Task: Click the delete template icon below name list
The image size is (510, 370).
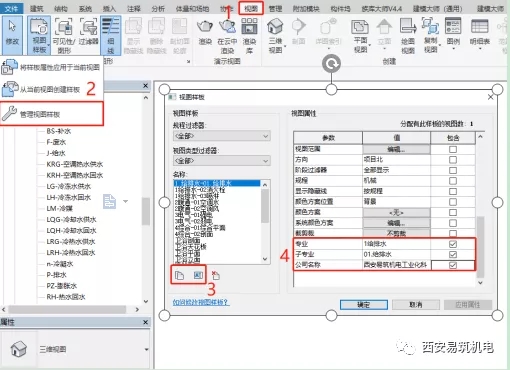Action: coord(216,275)
